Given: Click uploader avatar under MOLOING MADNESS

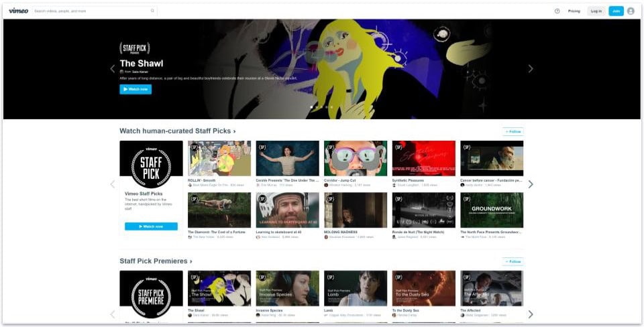Looking at the screenshot, I should [x=326, y=237].
